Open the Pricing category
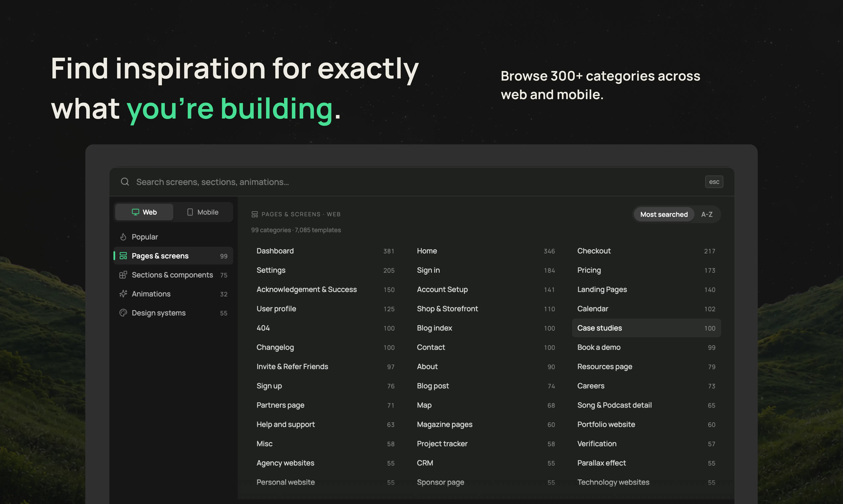The width and height of the screenshot is (843, 504). 646,270
